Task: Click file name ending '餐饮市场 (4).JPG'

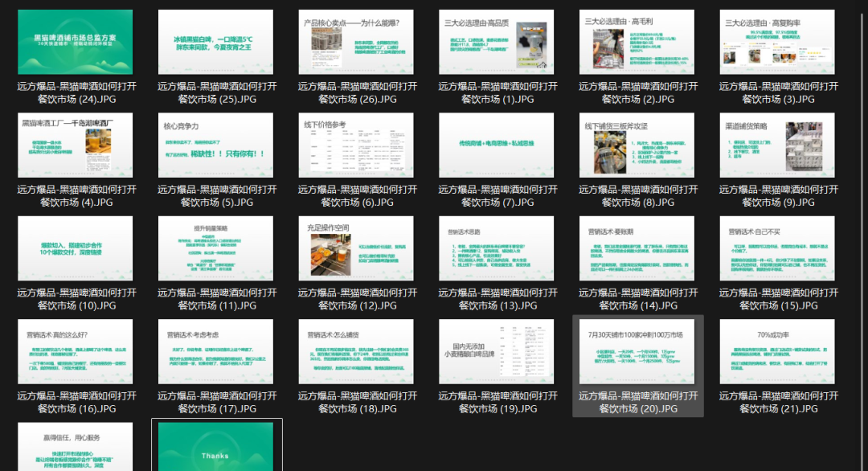Action: 76,196
